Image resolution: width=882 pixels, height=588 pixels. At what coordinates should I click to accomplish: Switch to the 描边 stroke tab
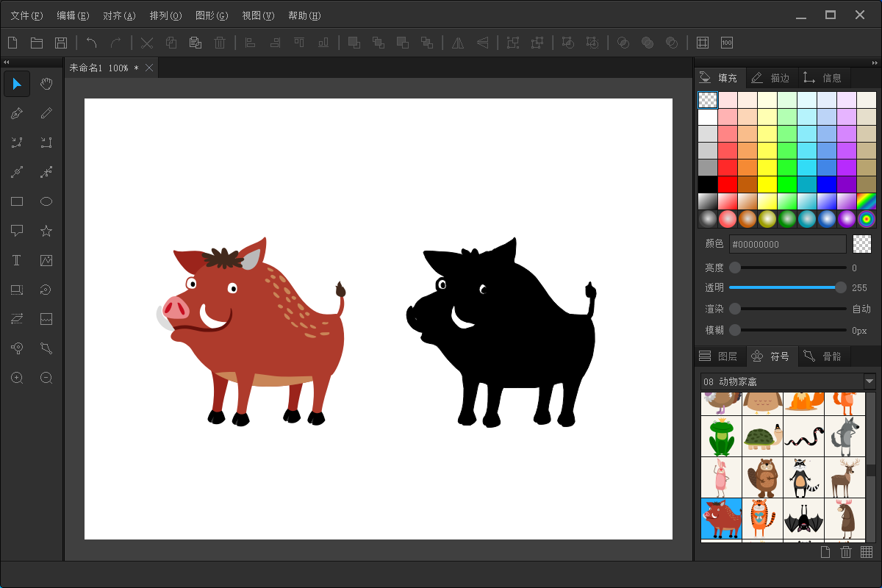772,78
